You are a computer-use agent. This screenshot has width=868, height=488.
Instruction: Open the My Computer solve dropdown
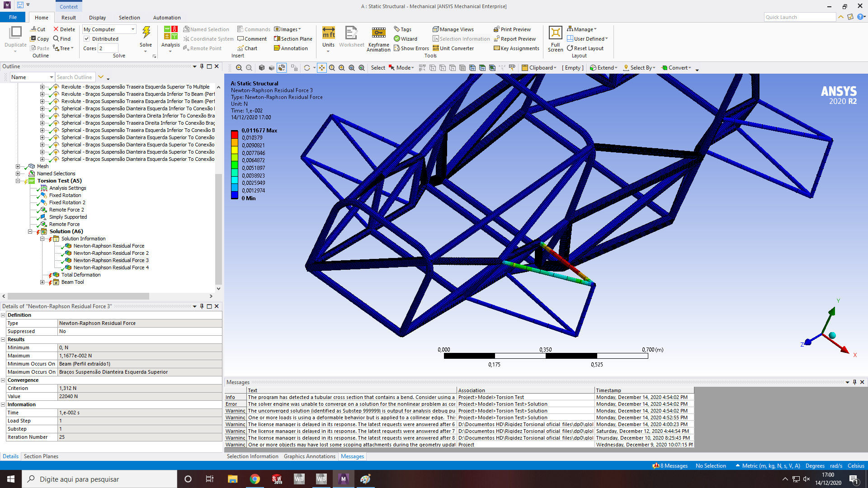[x=109, y=29]
